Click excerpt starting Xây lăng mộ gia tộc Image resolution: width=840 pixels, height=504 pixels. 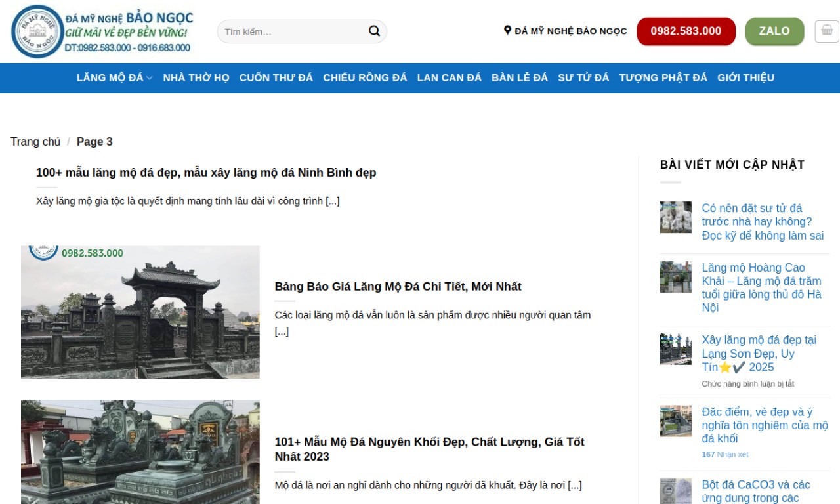tap(188, 201)
